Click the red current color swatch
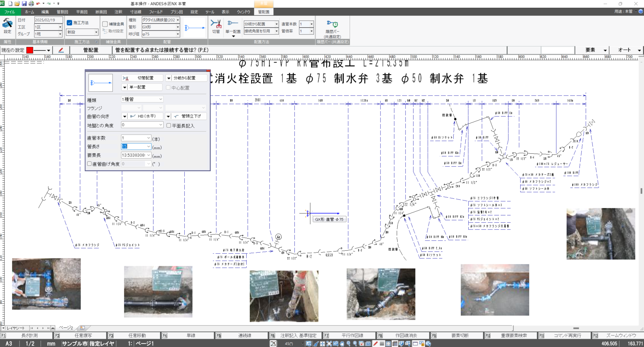The width and height of the screenshot is (644, 347). [x=30, y=50]
